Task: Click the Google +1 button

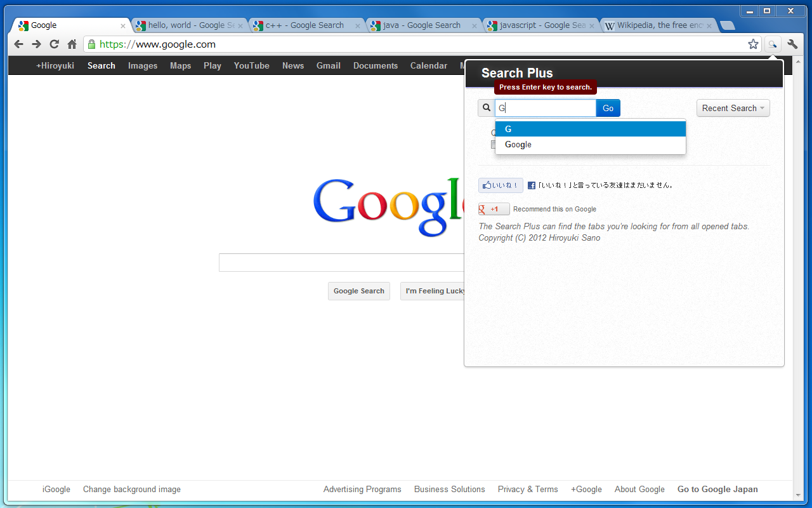Action: tap(494, 209)
